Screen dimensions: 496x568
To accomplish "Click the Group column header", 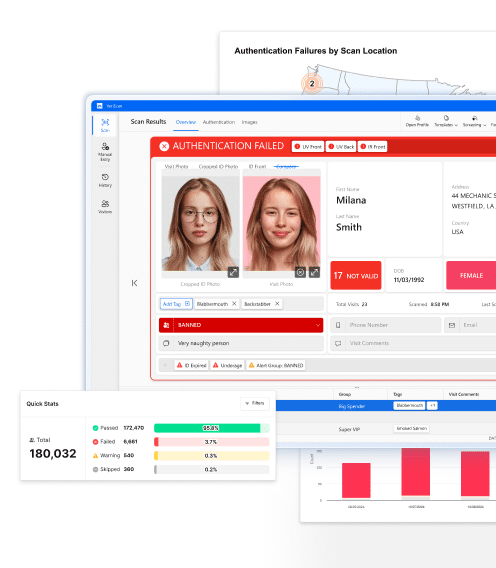I will 345,394.
